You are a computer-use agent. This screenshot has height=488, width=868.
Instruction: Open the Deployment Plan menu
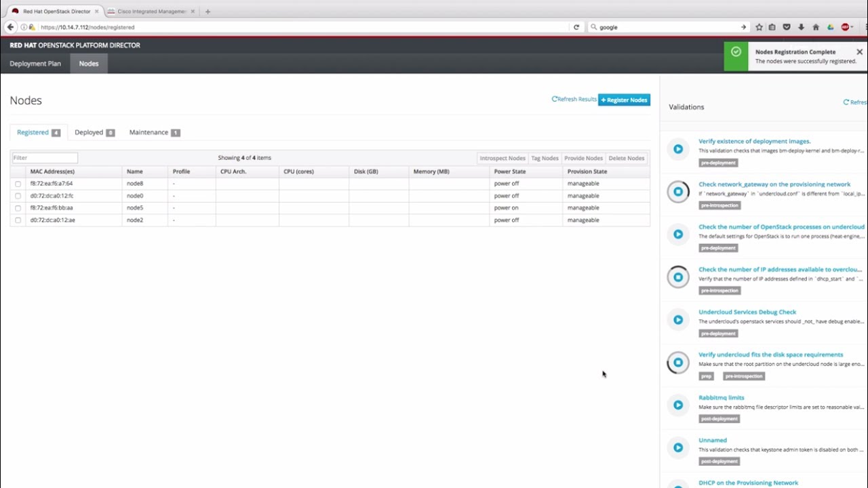coord(35,64)
